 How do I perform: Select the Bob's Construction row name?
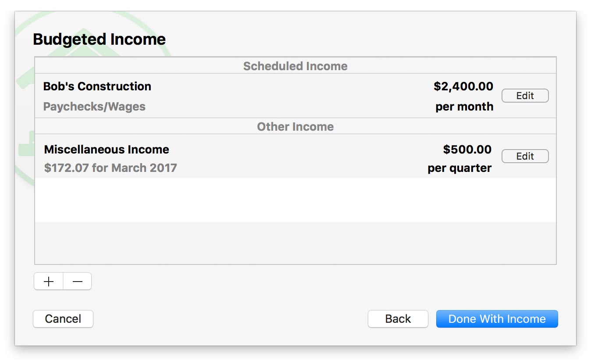coord(97,86)
